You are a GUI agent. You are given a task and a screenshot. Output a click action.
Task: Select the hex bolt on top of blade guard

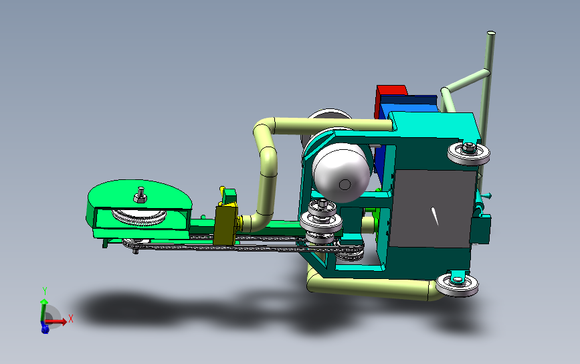[x=140, y=195]
